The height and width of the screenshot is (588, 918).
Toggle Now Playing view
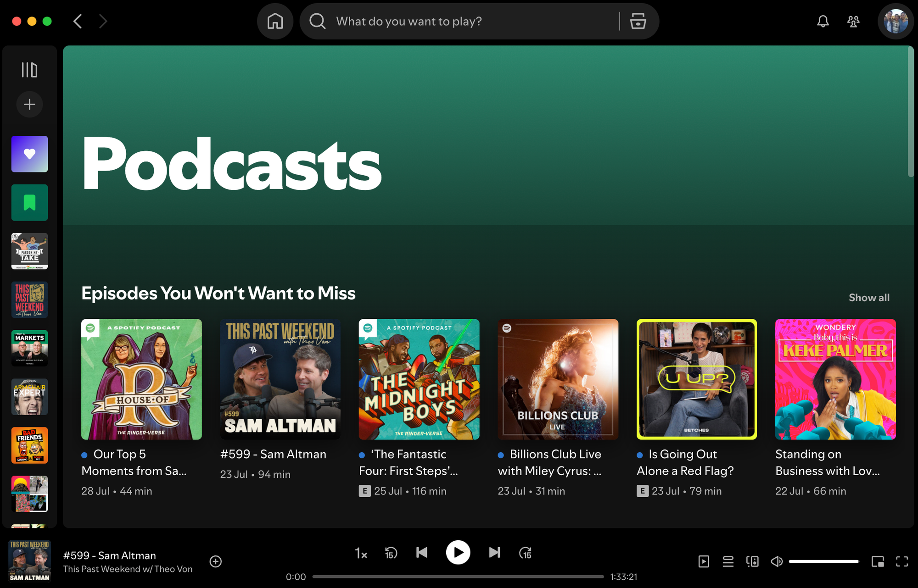tap(704, 561)
